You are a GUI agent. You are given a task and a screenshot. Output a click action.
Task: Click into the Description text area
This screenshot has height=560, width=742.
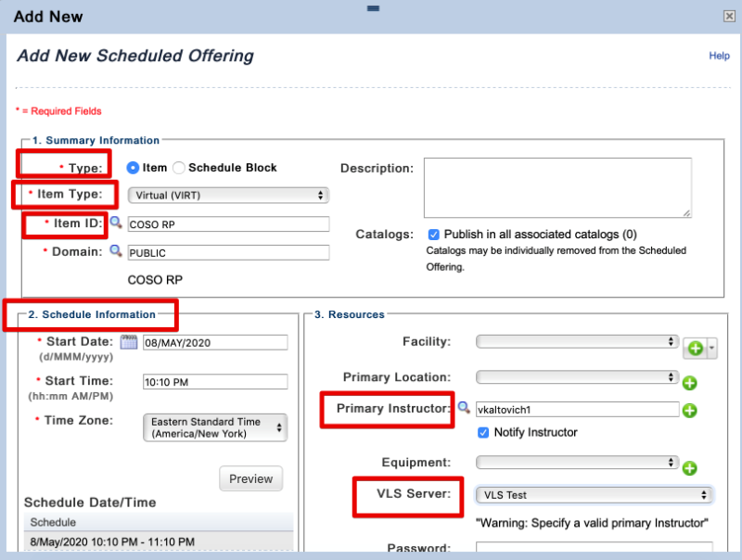(x=557, y=187)
